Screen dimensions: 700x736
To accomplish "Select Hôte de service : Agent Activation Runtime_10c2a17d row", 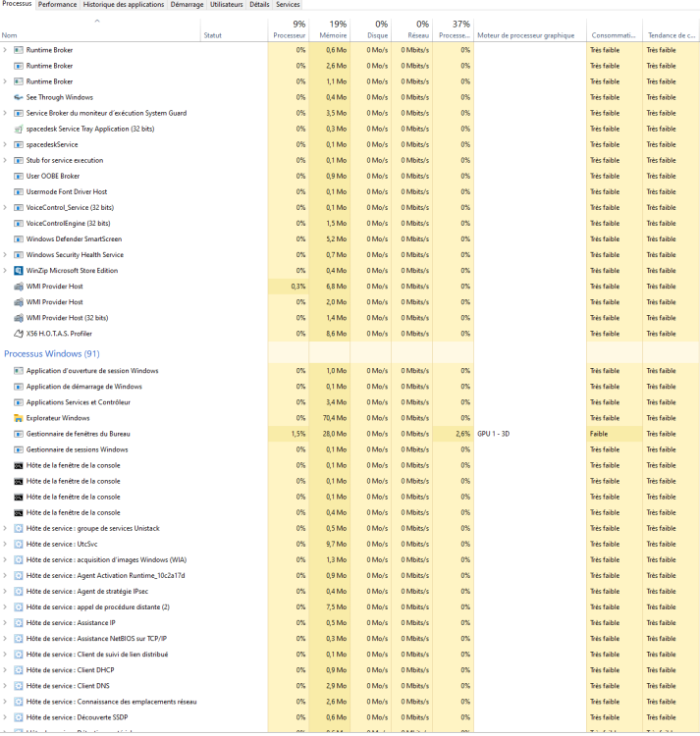I will click(x=350, y=575).
